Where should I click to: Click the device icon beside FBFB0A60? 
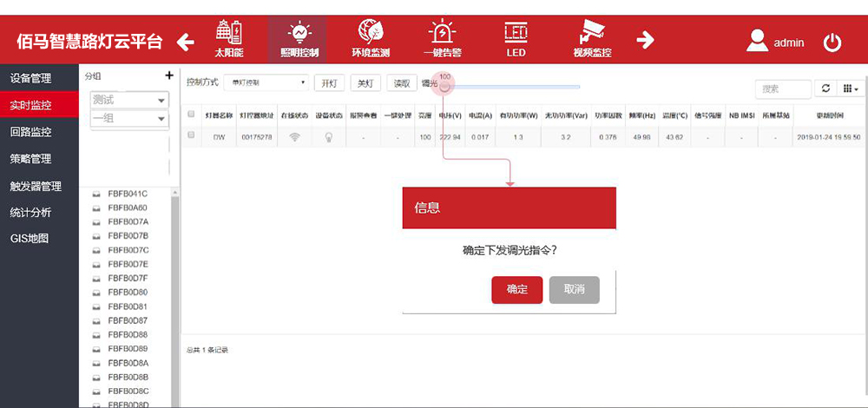pyautogui.click(x=96, y=208)
